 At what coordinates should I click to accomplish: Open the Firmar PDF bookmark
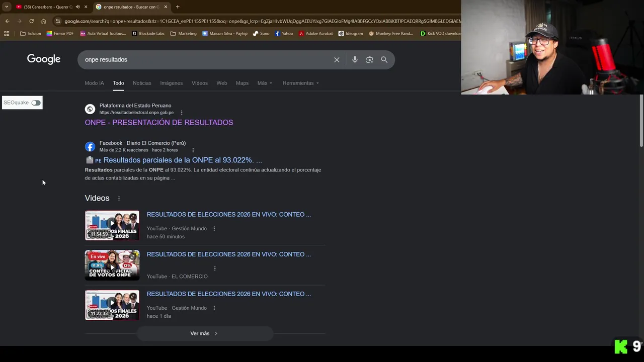[x=60, y=34]
